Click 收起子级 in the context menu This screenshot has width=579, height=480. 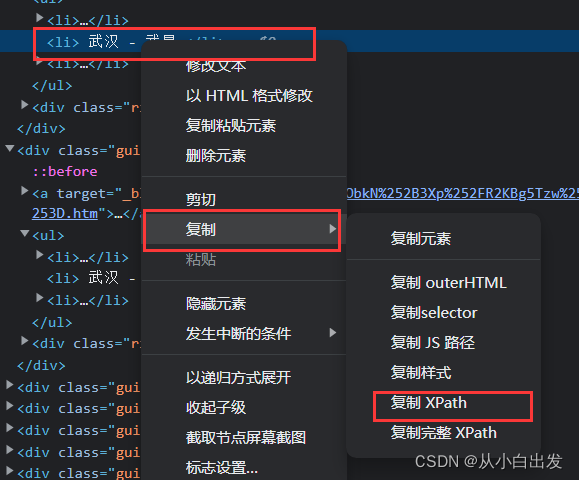click(x=216, y=408)
